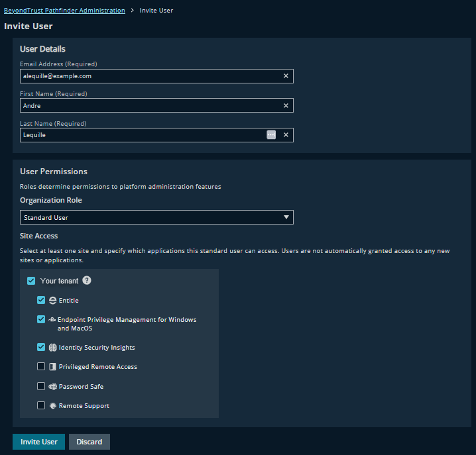Open help tooltip next to Your tenant
The width and height of the screenshot is (476, 455).
(87, 280)
